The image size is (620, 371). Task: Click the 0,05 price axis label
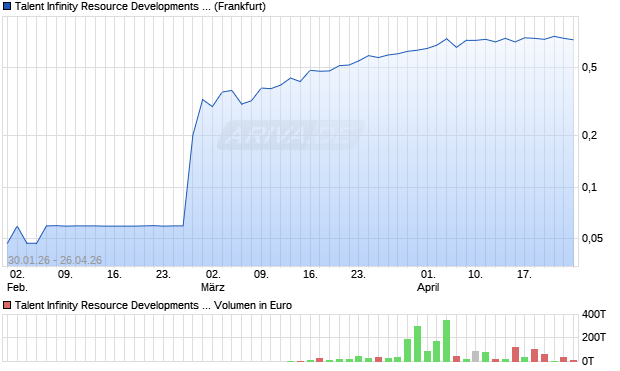[592, 238]
